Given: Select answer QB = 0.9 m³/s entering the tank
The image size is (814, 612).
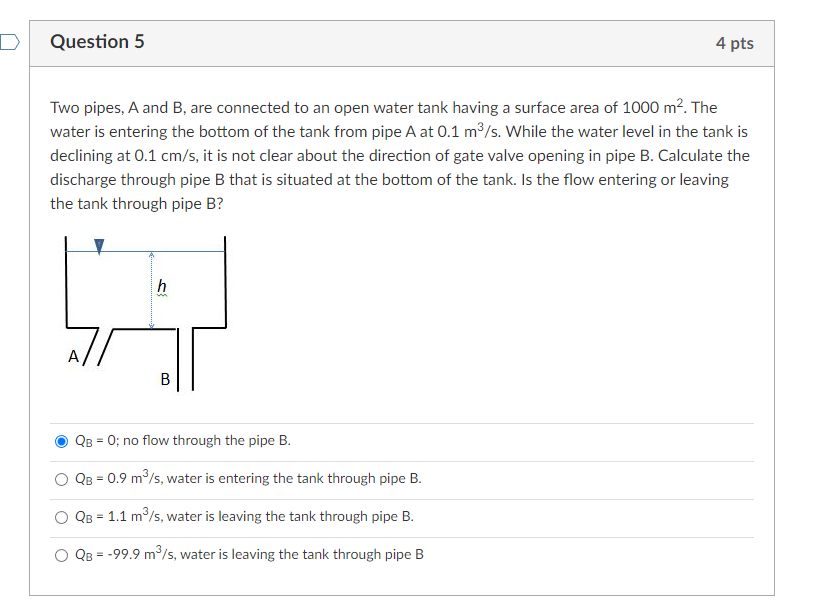Looking at the screenshot, I should (60, 478).
